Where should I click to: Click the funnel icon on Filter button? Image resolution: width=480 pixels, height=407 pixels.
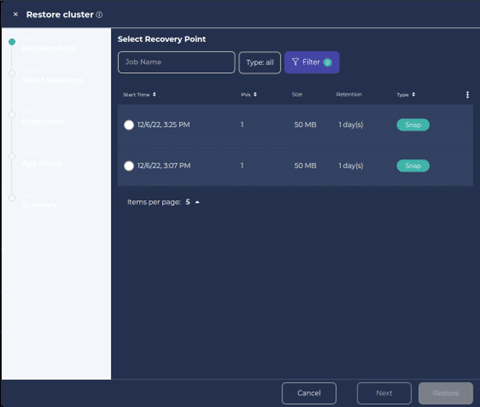pyautogui.click(x=295, y=62)
